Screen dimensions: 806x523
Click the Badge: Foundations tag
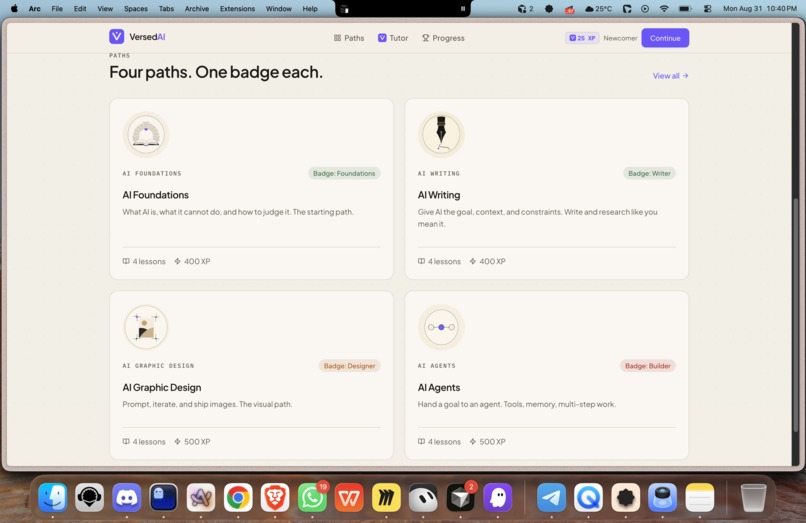click(344, 173)
